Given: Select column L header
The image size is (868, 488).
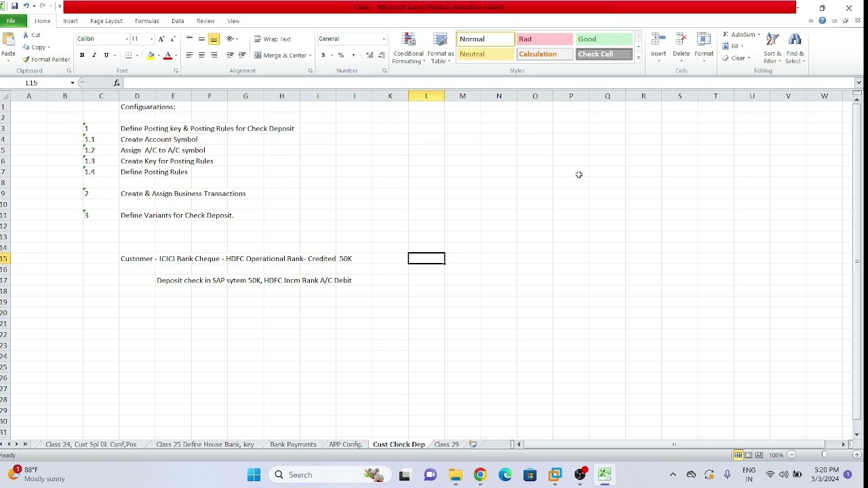Looking at the screenshot, I should (x=427, y=96).
